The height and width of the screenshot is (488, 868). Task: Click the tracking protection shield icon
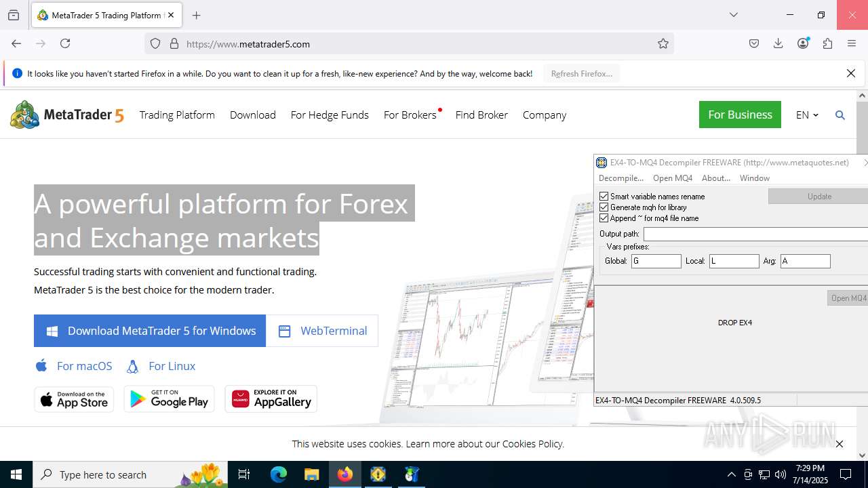click(x=155, y=43)
